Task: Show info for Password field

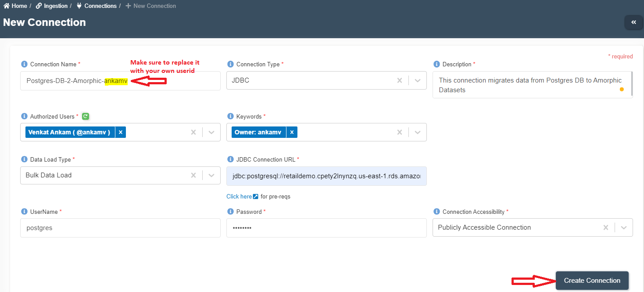Action: coord(231,212)
